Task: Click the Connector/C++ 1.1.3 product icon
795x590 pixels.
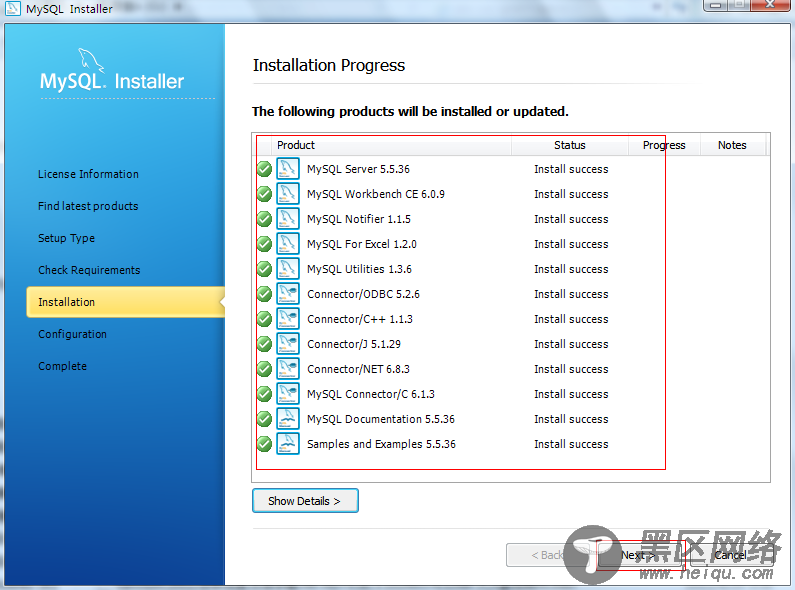Action: coord(287,319)
